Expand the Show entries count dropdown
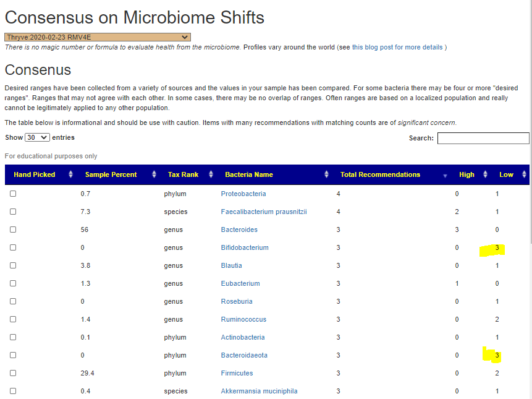This screenshot has width=532, height=399. 37,137
